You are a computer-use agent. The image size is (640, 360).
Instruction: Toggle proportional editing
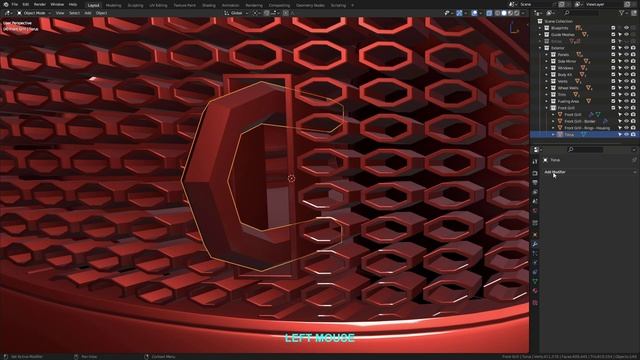point(286,13)
